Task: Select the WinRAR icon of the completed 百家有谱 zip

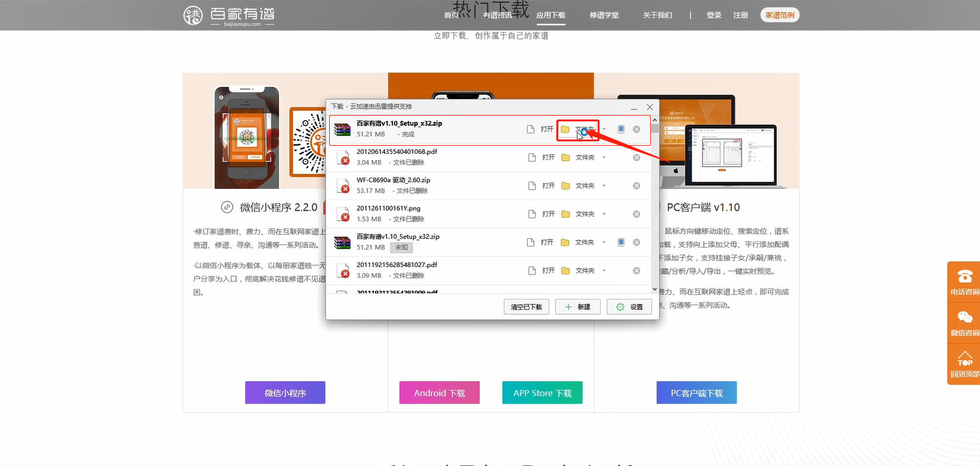Action: [x=342, y=129]
